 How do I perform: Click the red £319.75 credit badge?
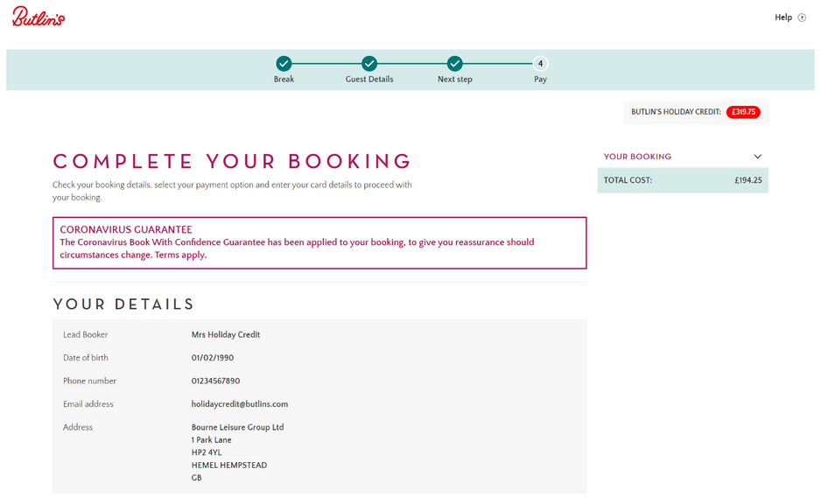(x=743, y=112)
